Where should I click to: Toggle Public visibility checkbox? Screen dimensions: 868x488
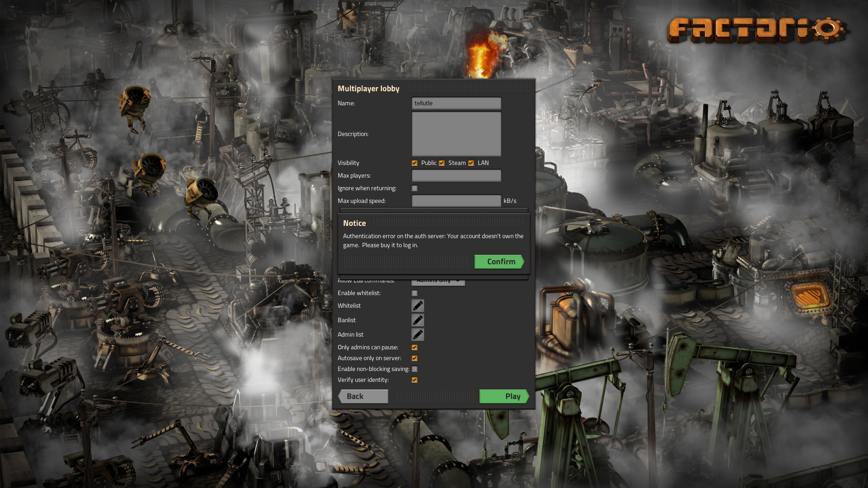tap(414, 163)
